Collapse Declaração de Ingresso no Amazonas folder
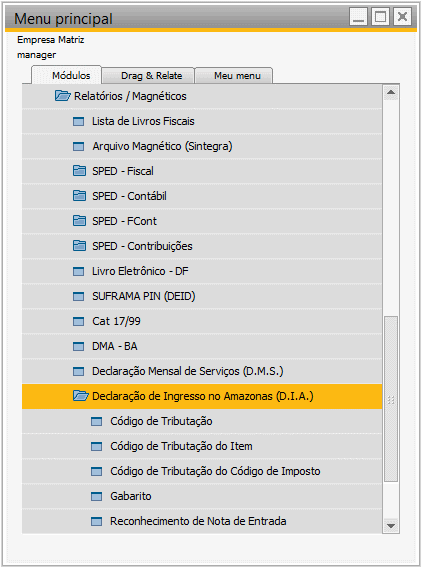This screenshot has height=567, width=422. [x=81, y=396]
